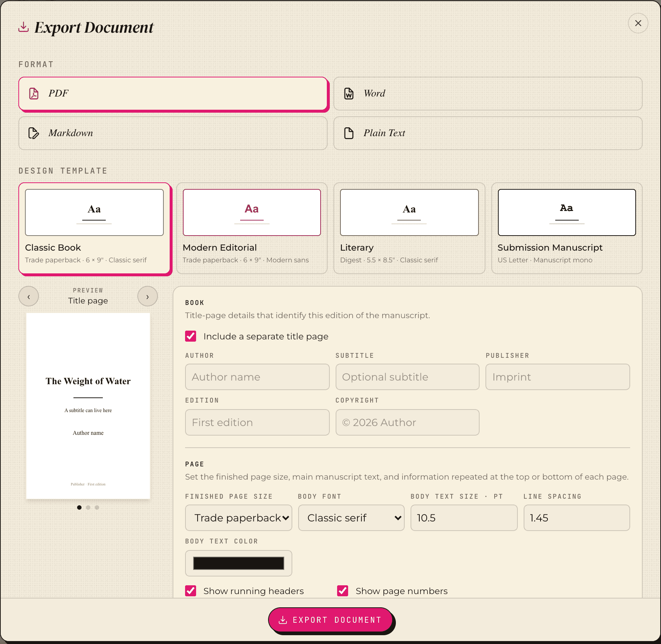This screenshot has width=661, height=644.
Task: Go to previous preview page
Action: (x=29, y=296)
